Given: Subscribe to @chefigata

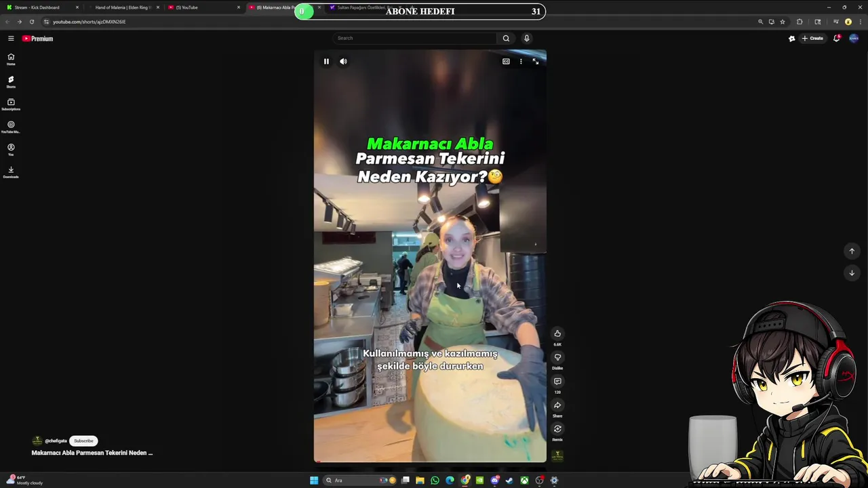Looking at the screenshot, I should [83, 441].
